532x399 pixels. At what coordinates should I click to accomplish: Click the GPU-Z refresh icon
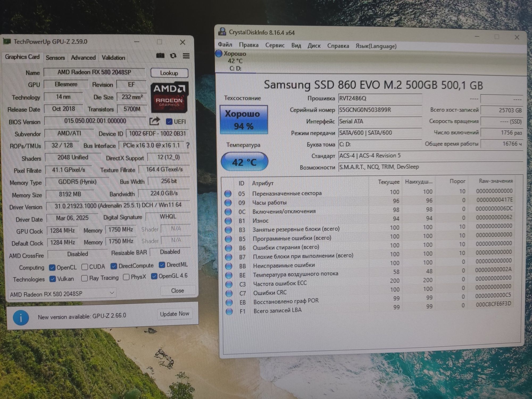point(173,56)
